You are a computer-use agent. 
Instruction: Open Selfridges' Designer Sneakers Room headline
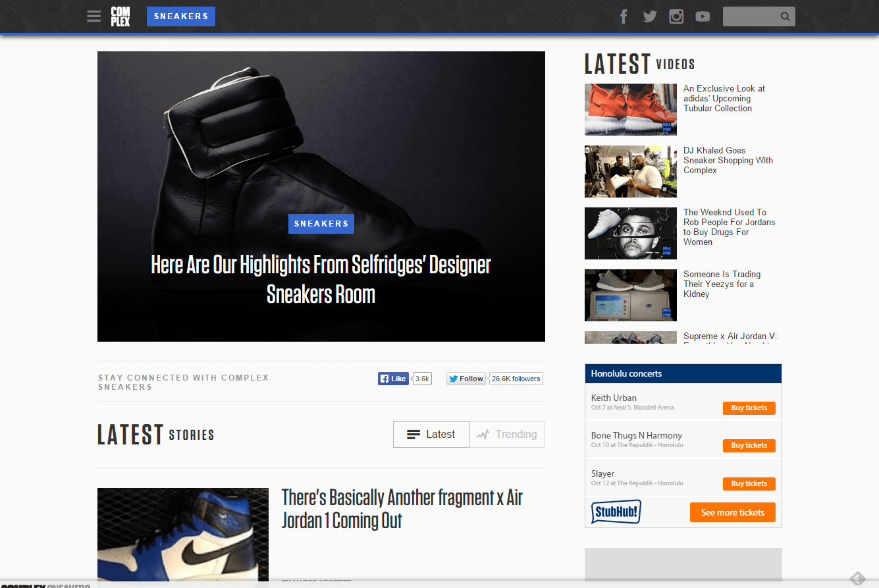click(x=321, y=279)
